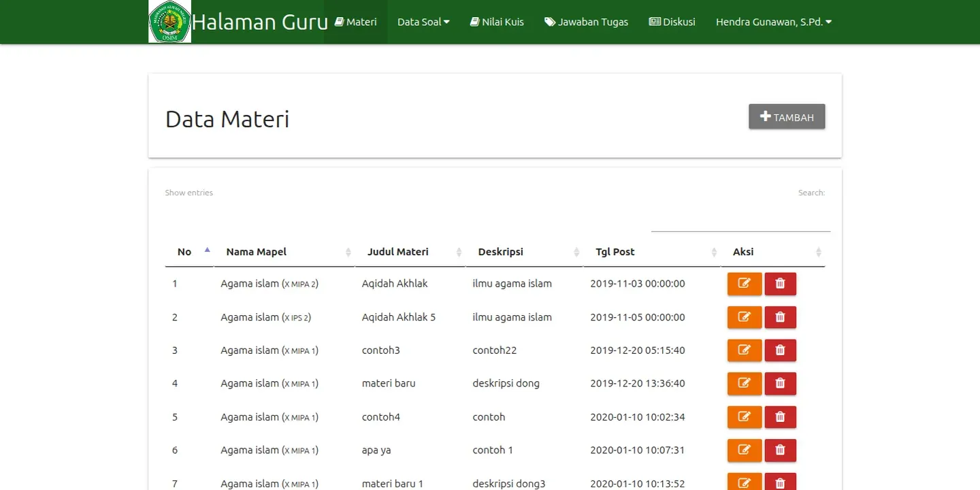Click the school logo in the header

169,22
